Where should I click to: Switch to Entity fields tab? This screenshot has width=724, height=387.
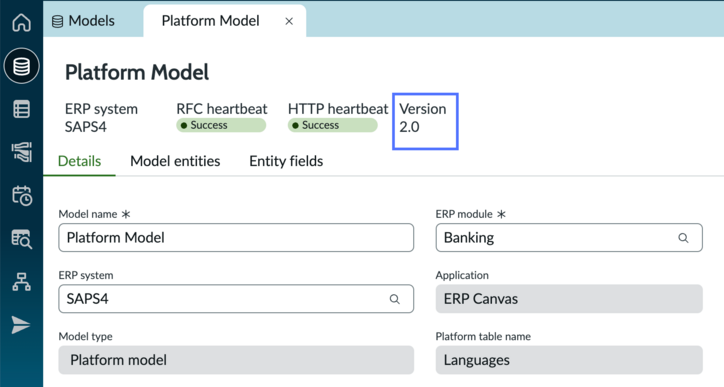(286, 161)
